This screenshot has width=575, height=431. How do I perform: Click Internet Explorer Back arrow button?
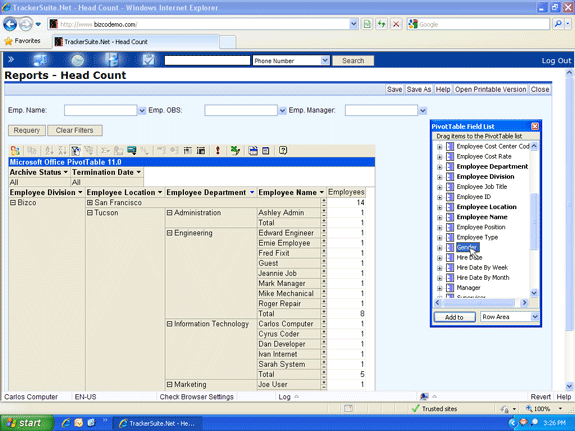pyautogui.click(x=10, y=25)
